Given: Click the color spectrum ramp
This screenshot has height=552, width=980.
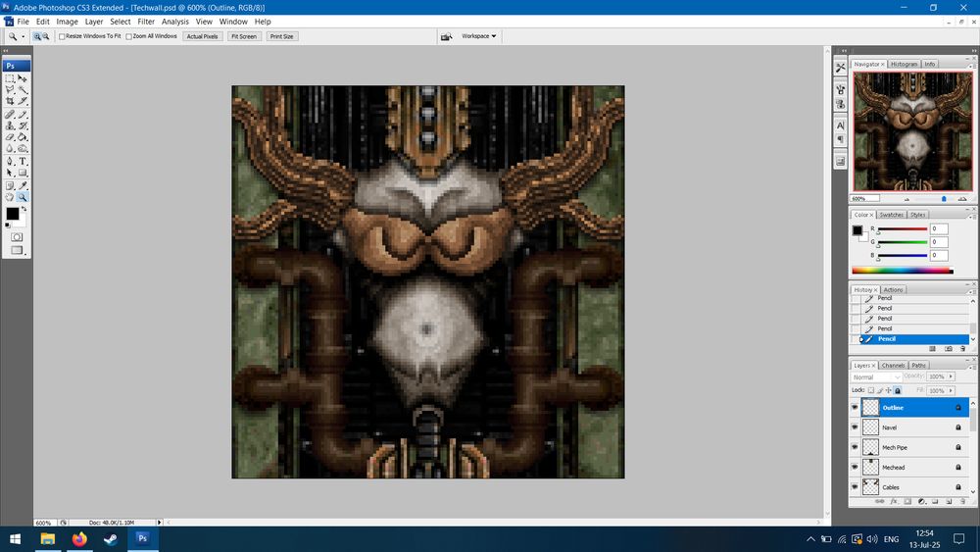Looking at the screenshot, I should point(903,271).
